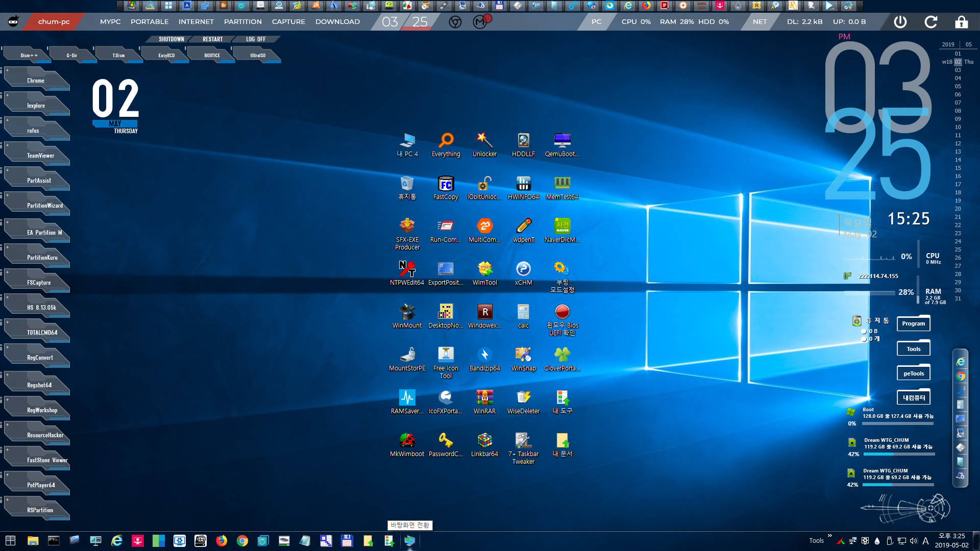980x551 pixels.
Task: Launch the WinSnap desktop icon
Action: click(x=523, y=359)
